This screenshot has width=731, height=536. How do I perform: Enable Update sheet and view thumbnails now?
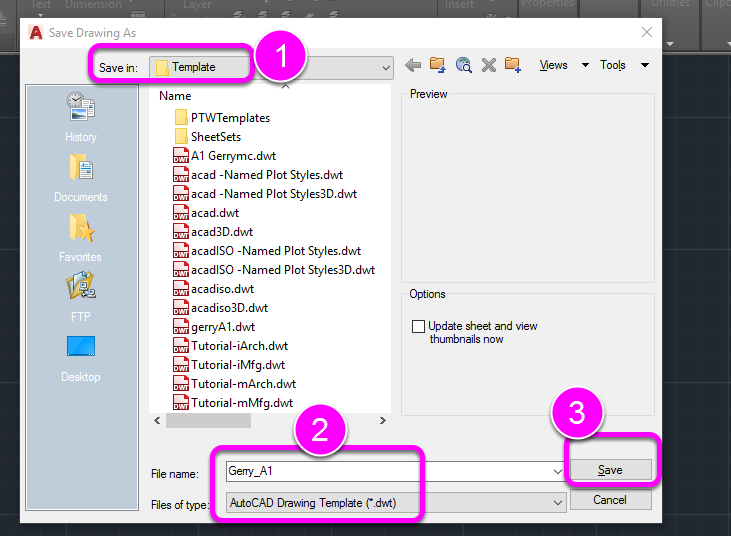pos(418,326)
